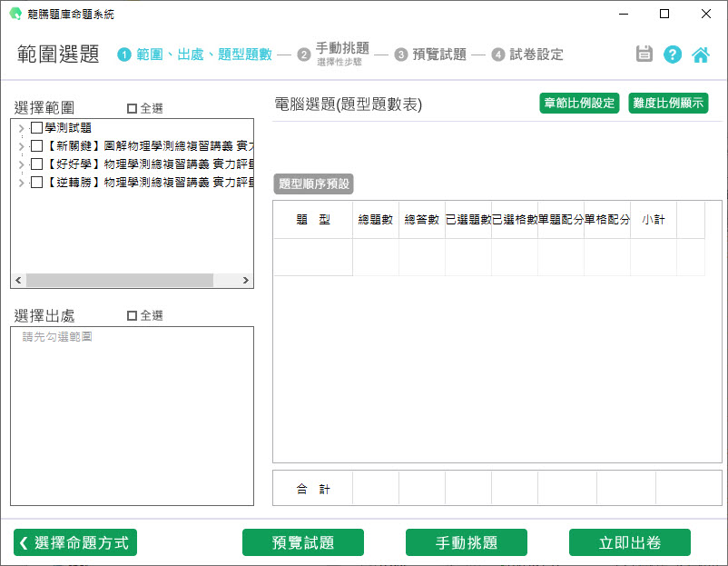Image resolution: width=728 pixels, height=566 pixels.
Task: Click the 難度比例顯示 button
Action: pyautogui.click(x=668, y=103)
